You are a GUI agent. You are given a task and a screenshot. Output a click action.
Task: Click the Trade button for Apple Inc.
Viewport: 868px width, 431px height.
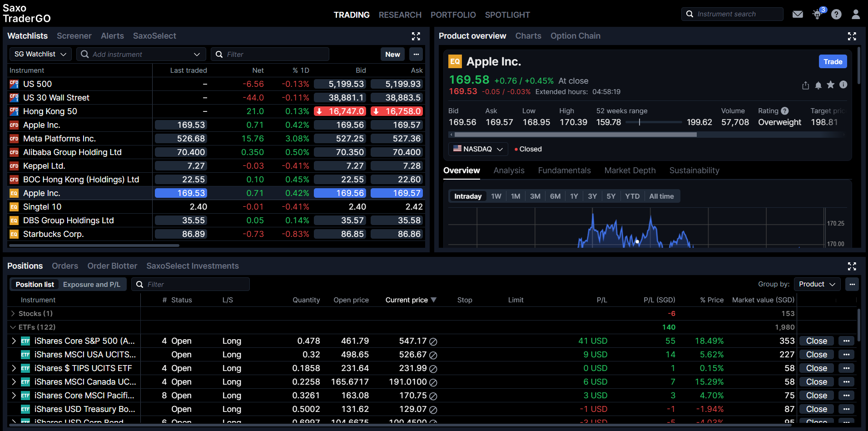(x=833, y=62)
